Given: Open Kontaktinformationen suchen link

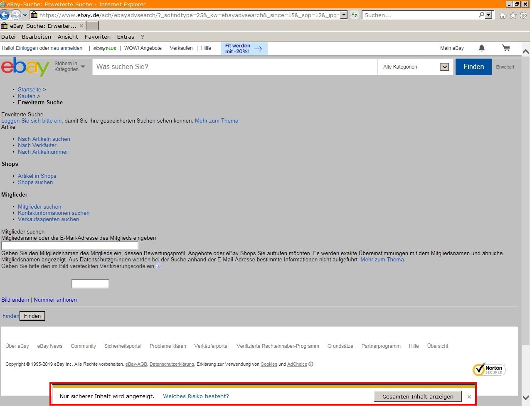Looking at the screenshot, I should pos(54,213).
